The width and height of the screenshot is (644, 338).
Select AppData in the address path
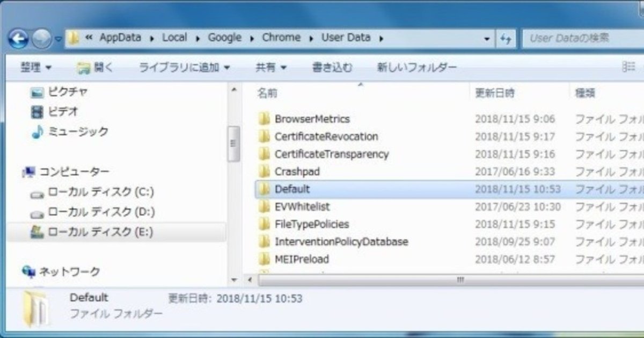[120, 38]
